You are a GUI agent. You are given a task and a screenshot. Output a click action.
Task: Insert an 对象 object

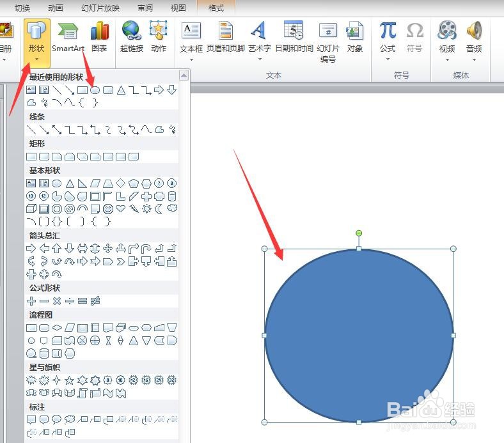(x=355, y=37)
